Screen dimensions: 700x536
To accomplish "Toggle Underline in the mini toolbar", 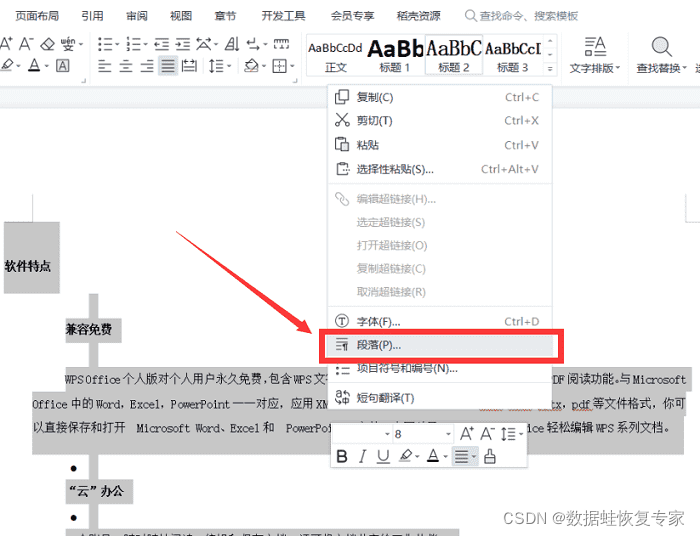I will click(383, 457).
